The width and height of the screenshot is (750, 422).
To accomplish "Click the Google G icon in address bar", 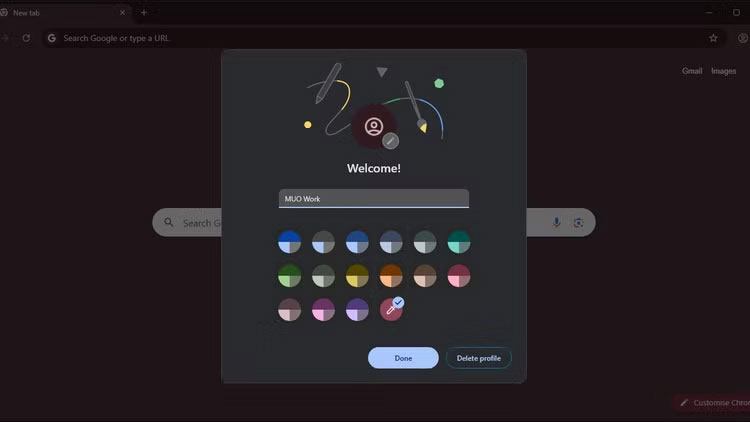I will [x=52, y=38].
